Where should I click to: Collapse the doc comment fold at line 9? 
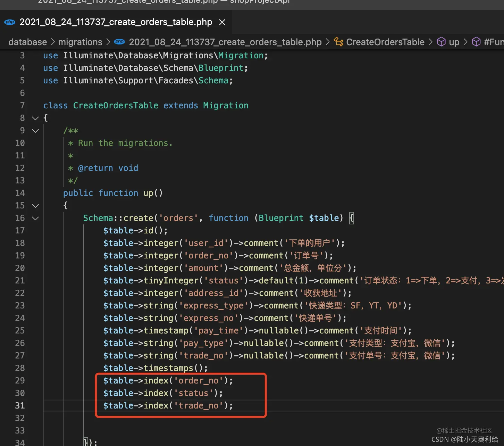coord(35,131)
